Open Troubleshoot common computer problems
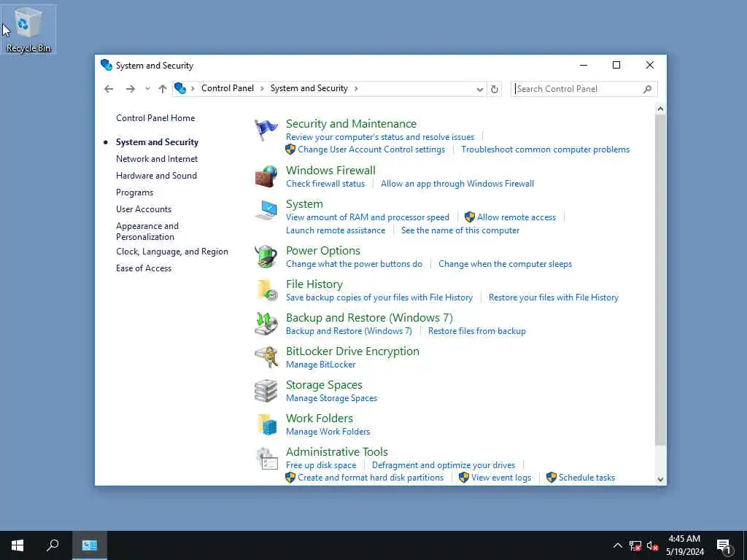This screenshot has width=747, height=560. tap(545, 149)
